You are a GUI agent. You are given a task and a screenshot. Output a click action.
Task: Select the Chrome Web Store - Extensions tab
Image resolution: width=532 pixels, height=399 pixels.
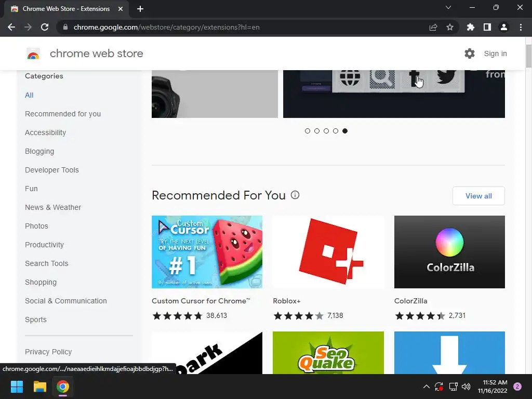coord(66,9)
